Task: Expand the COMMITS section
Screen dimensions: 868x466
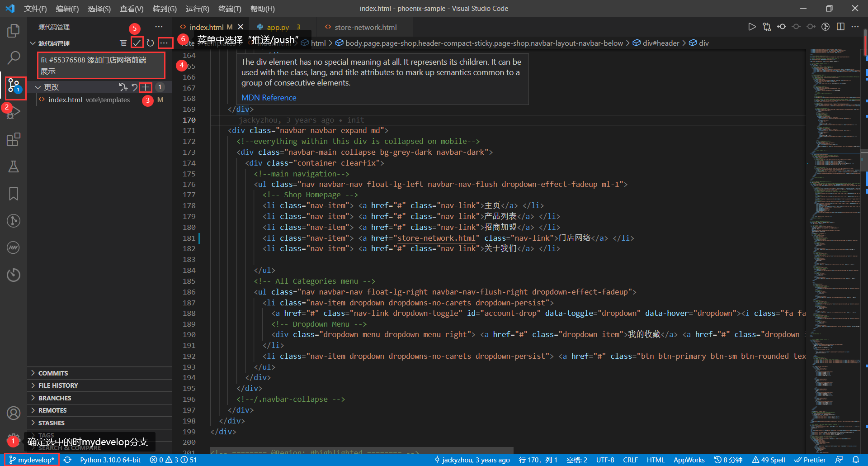Action: 53,373
